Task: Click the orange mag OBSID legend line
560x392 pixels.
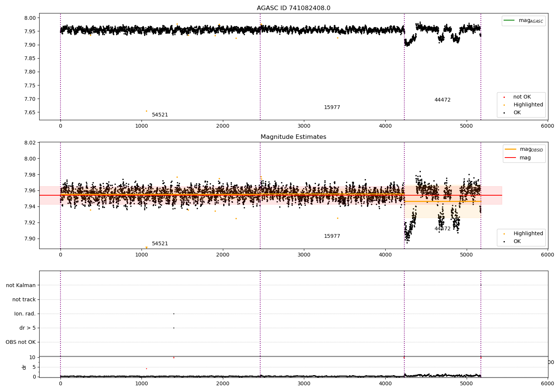Action: pyautogui.click(x=510, y=149)
